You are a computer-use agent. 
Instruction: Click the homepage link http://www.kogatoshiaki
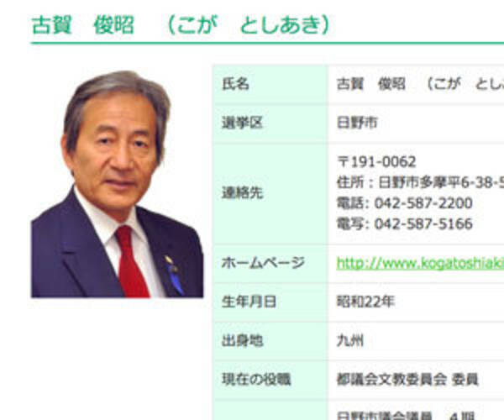point(420,264)
